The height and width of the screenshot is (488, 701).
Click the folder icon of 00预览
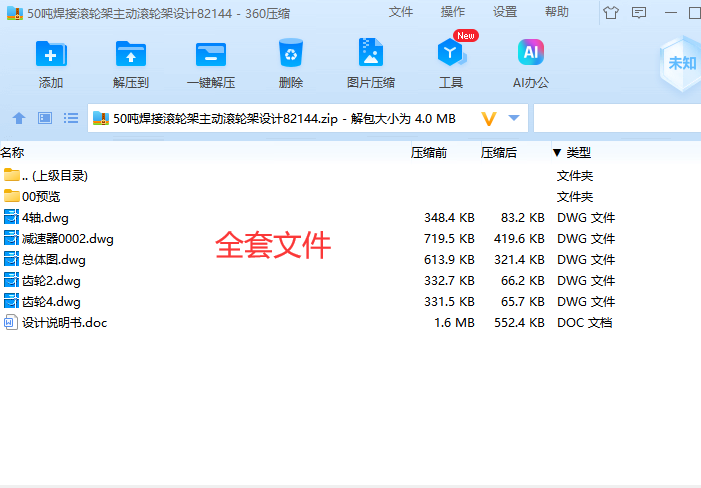(12, 196)
